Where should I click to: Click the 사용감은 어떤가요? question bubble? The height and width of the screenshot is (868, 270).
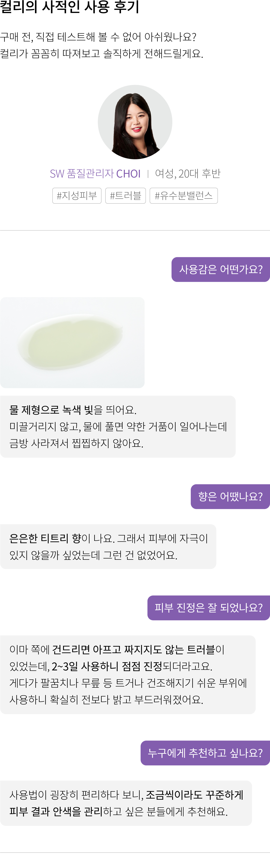coord(221,269)
